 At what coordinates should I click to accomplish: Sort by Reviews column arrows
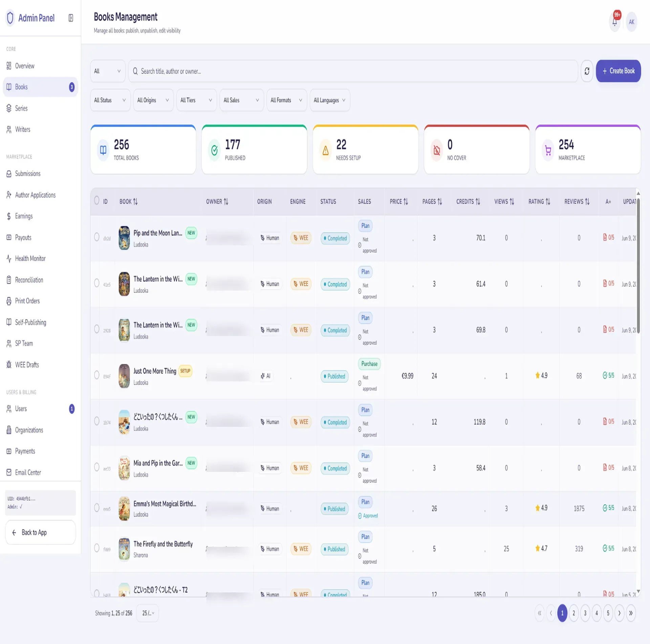coord(587,202)
